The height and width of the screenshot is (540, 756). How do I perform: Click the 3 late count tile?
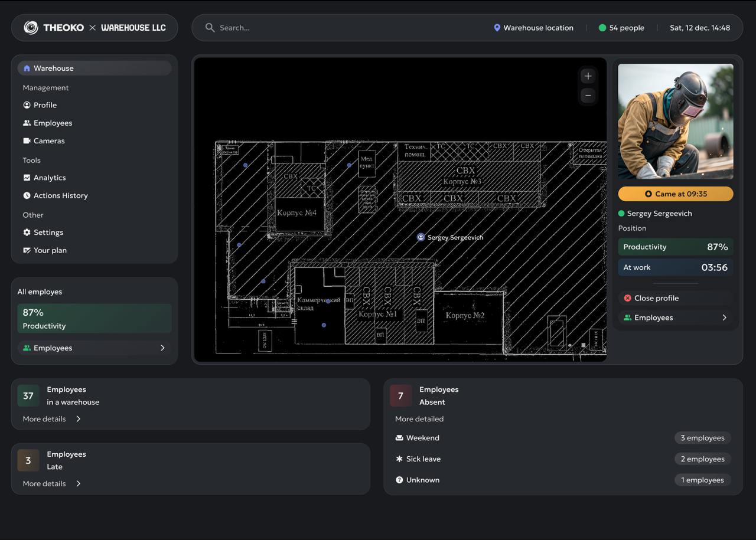28,461
